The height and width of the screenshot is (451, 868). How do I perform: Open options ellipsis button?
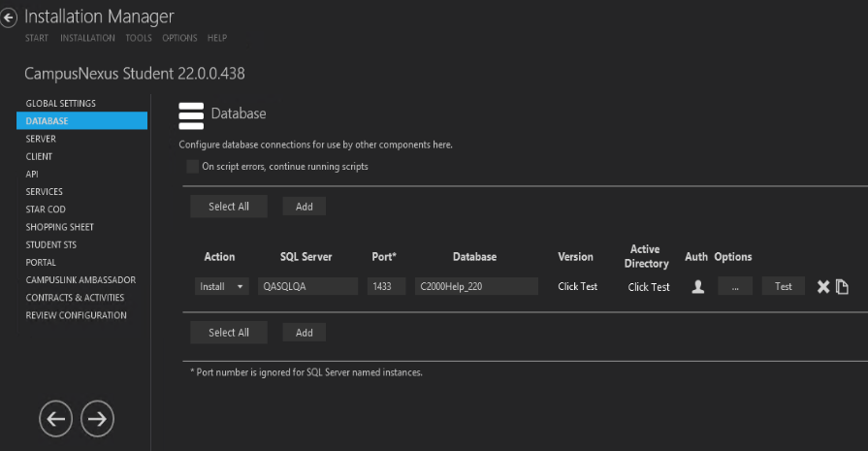click(x=735, y=287)
